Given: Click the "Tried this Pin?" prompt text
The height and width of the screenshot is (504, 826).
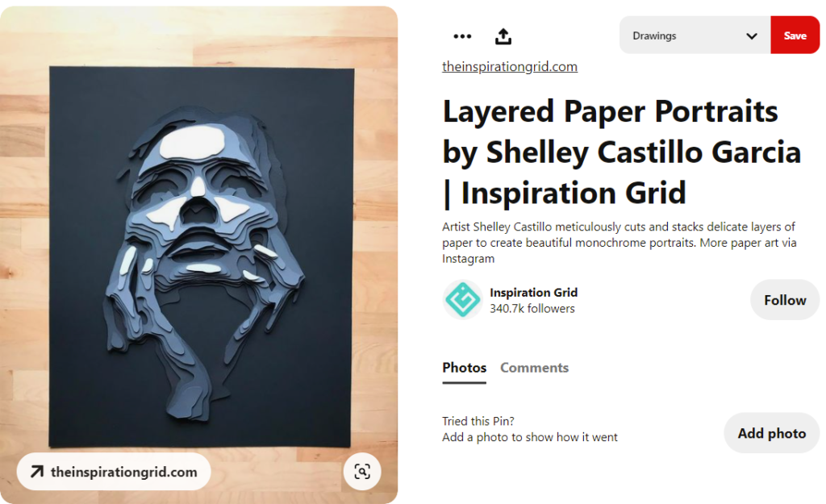Looking at the screenshot, I should [478, 421].
